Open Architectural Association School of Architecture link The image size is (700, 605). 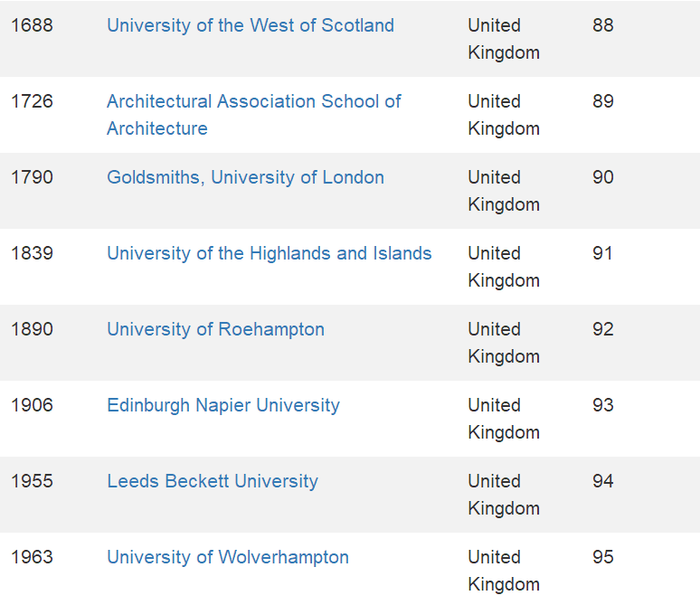pyautogui.click(x=253, y=101)
